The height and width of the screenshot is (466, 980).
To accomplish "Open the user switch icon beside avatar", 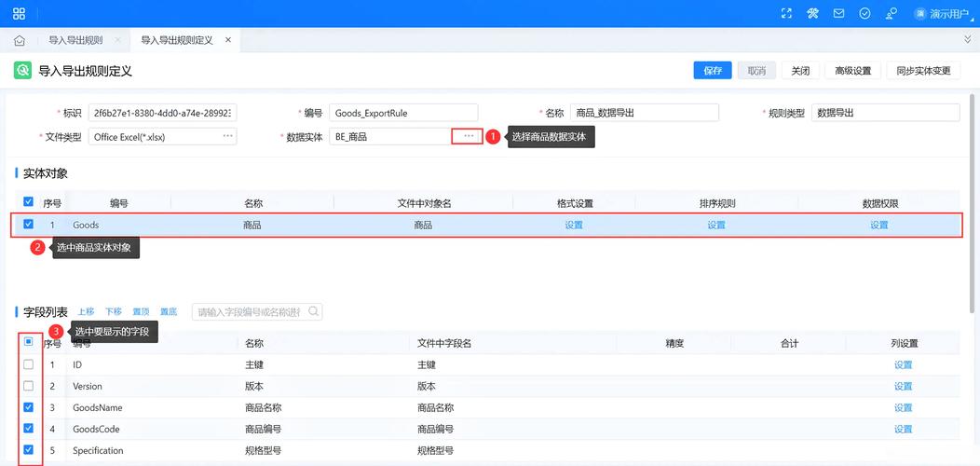I will click(x=892, y=14).
